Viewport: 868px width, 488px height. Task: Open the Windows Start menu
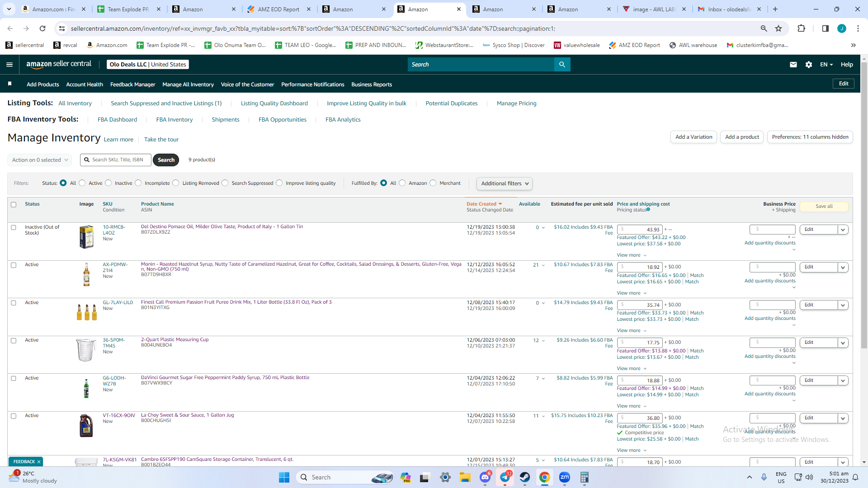click(x=284, y=477)
